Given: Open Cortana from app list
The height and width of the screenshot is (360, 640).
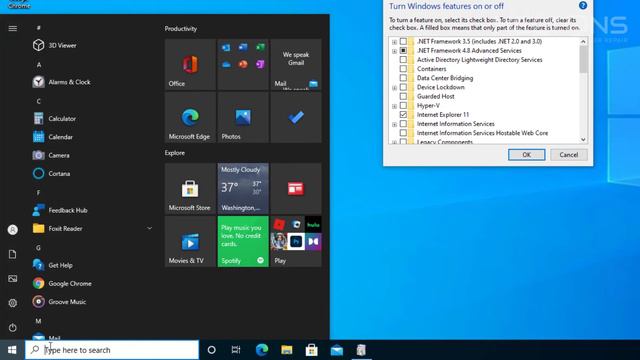Looking at the screenshot, I should point(51,173).
